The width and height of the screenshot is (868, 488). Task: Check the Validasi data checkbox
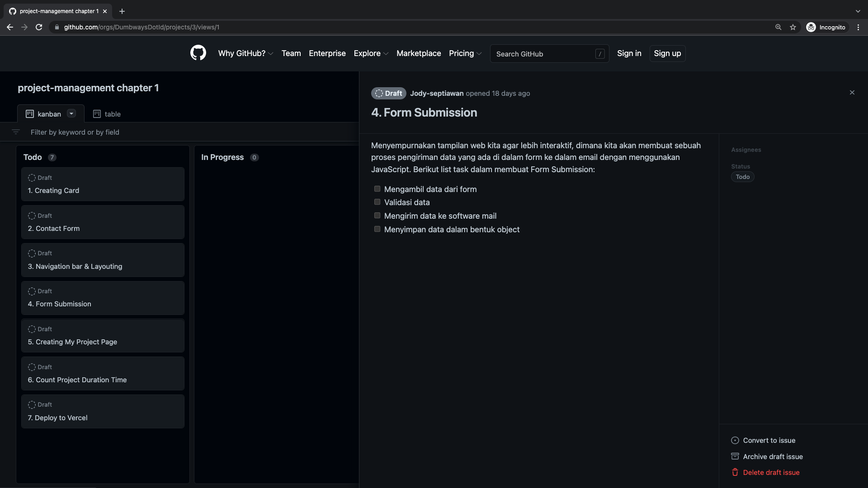pos(377,202)
